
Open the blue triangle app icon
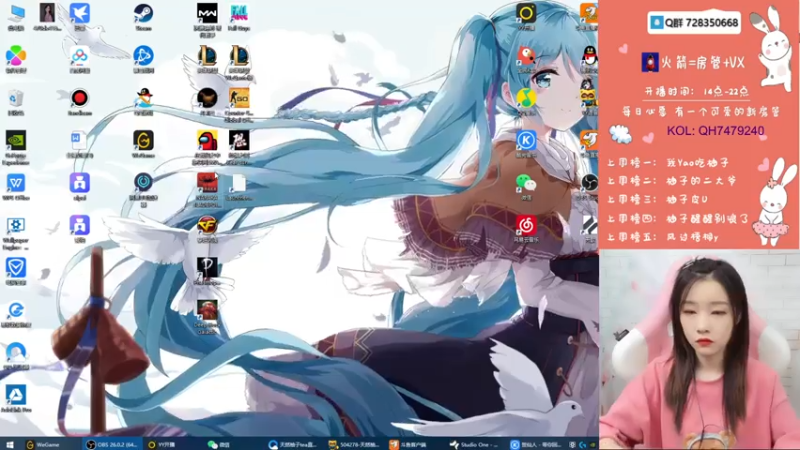click(16, 397)
